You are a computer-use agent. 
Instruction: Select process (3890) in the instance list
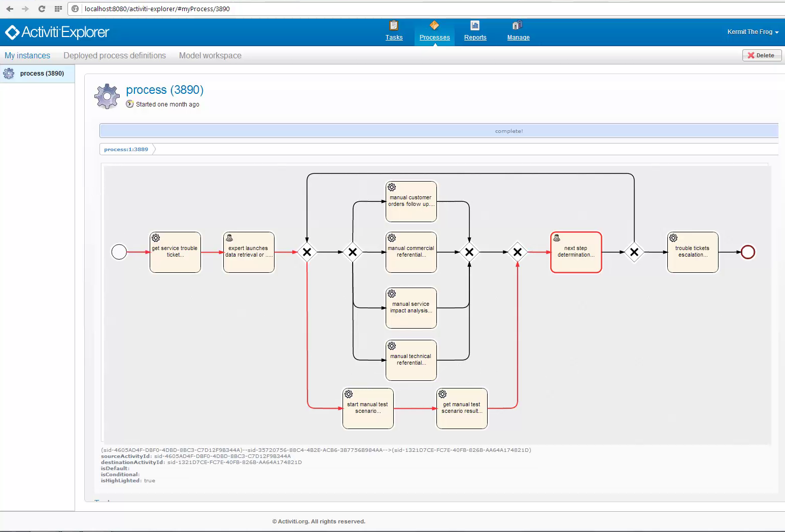click(37, 74)
